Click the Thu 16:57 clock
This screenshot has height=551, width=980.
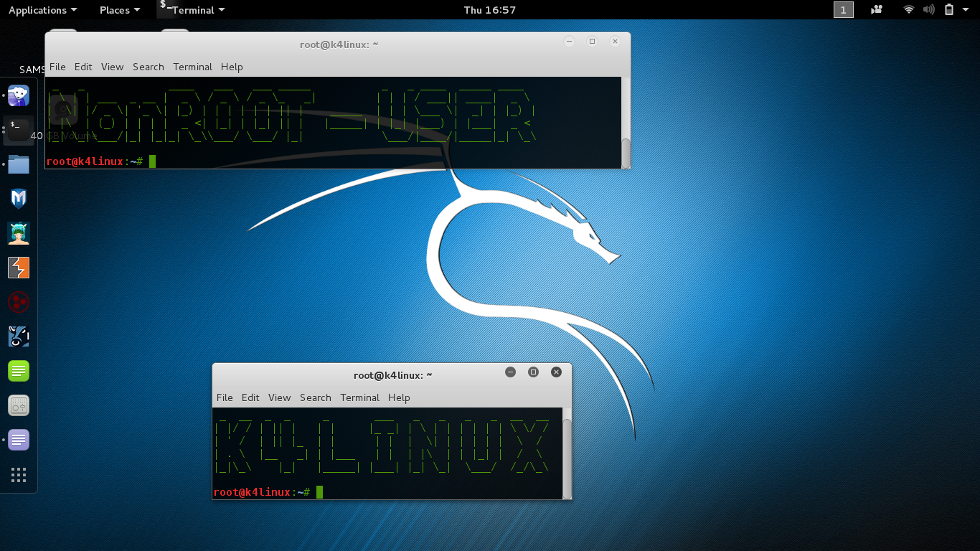click(x=490, y=10)
